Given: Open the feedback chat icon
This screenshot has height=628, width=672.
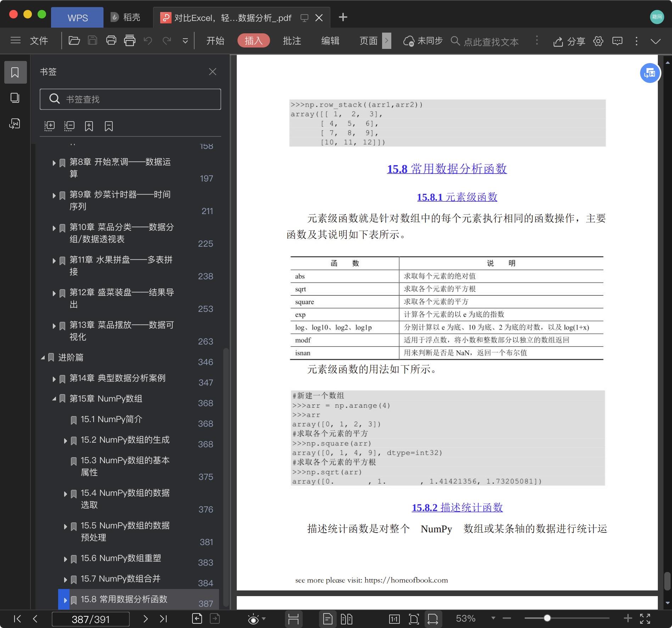Looking at the screenshot, I should (617, 41).
